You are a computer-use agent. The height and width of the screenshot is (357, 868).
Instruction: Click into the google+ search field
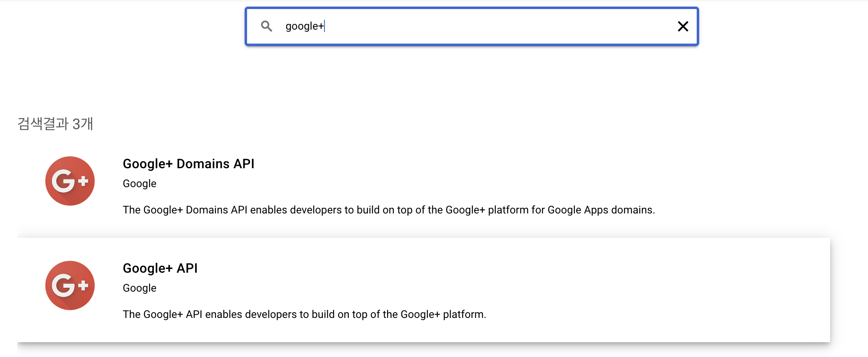pos(472,26)
